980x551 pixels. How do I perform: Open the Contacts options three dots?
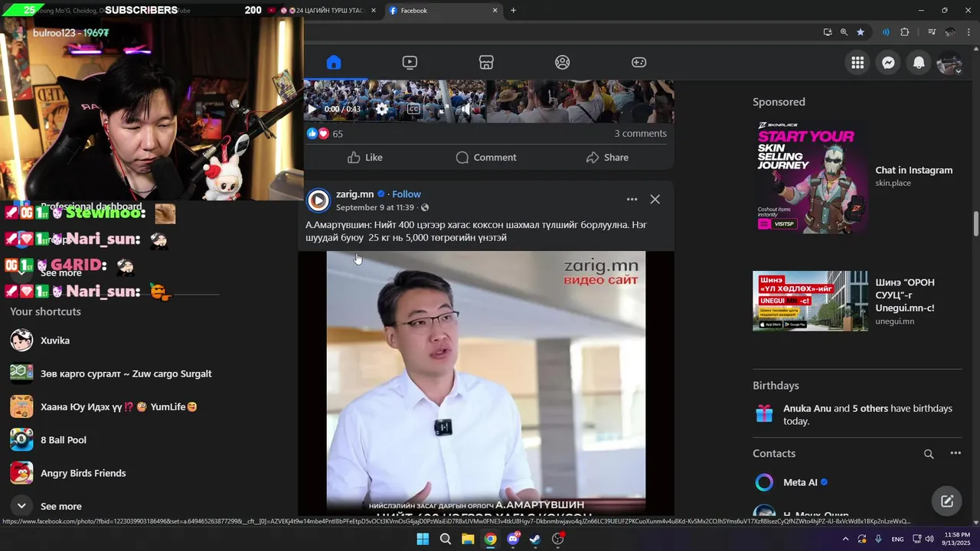(955, 454)
